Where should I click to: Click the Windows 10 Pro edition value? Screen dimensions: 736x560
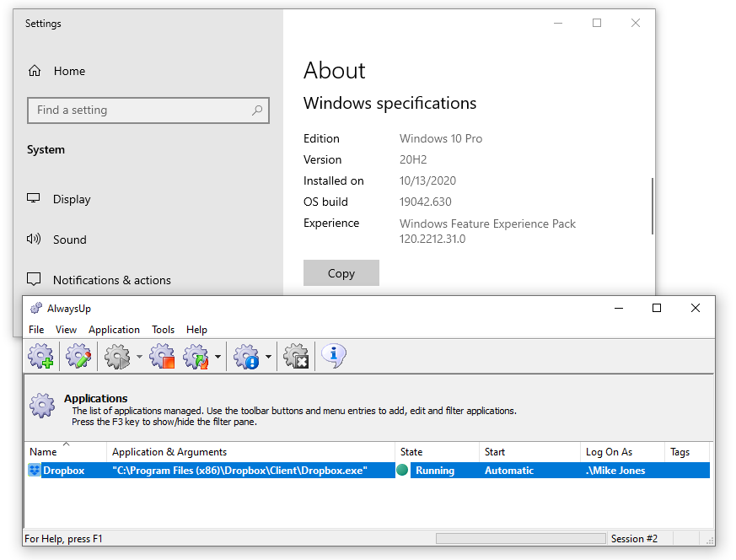[x=441, y=138]
